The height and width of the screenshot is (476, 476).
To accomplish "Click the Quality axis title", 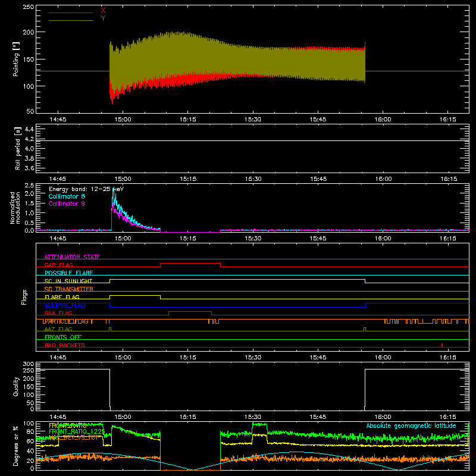I will point(16,386).
